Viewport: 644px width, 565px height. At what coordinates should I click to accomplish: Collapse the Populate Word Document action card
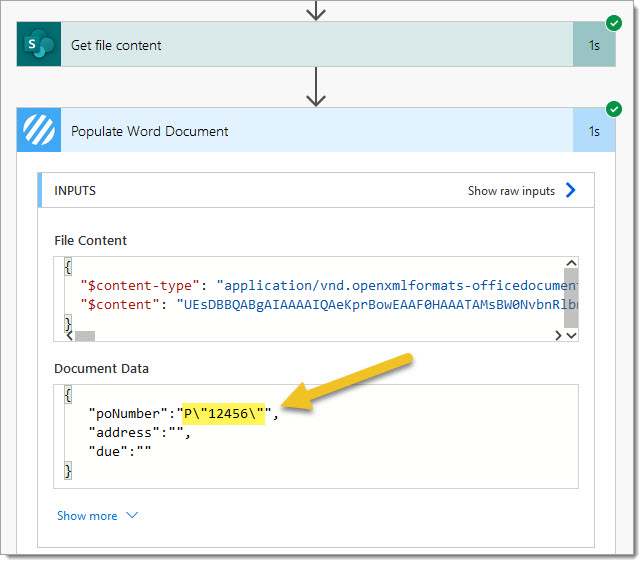300,131
